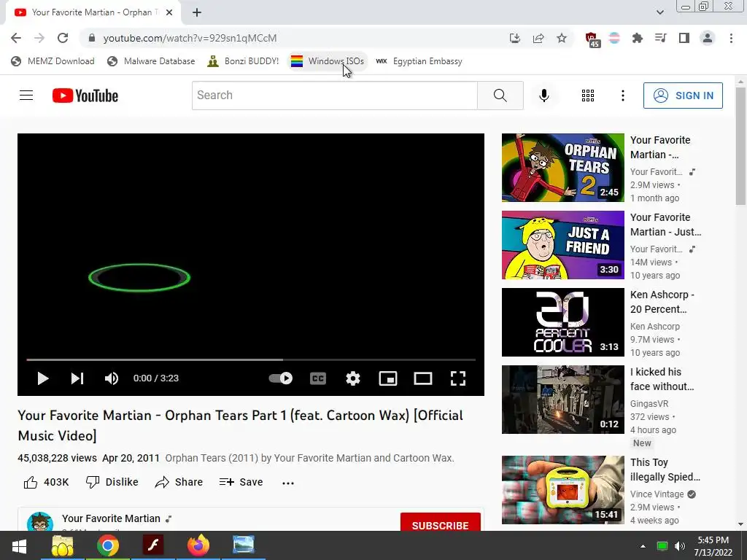
Task: Save the video to a playlist
Action: [x=241, y=483]
